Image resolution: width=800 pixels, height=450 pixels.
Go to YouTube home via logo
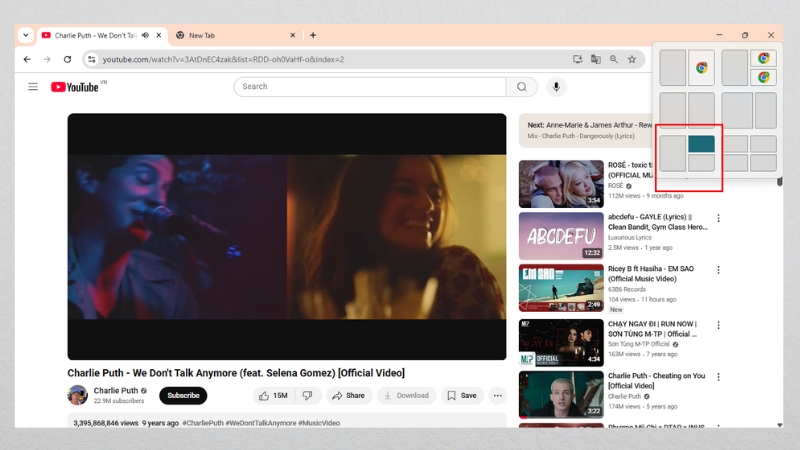pos(74,87)
